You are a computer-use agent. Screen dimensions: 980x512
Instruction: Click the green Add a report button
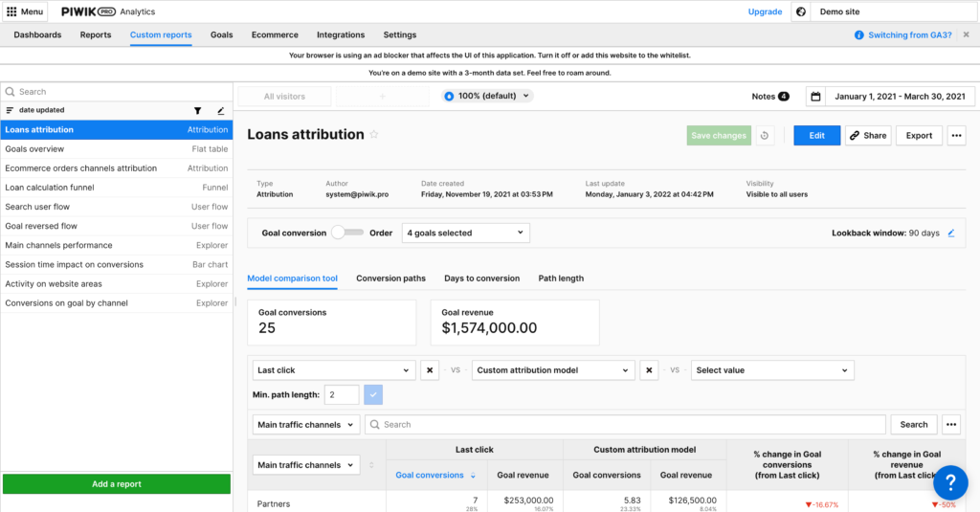(117, 484)
